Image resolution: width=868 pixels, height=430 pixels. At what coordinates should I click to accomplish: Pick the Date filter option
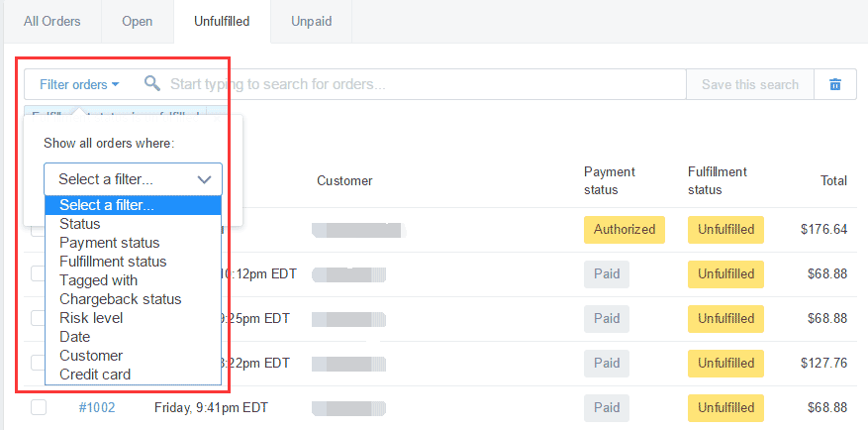pos(75,337)
